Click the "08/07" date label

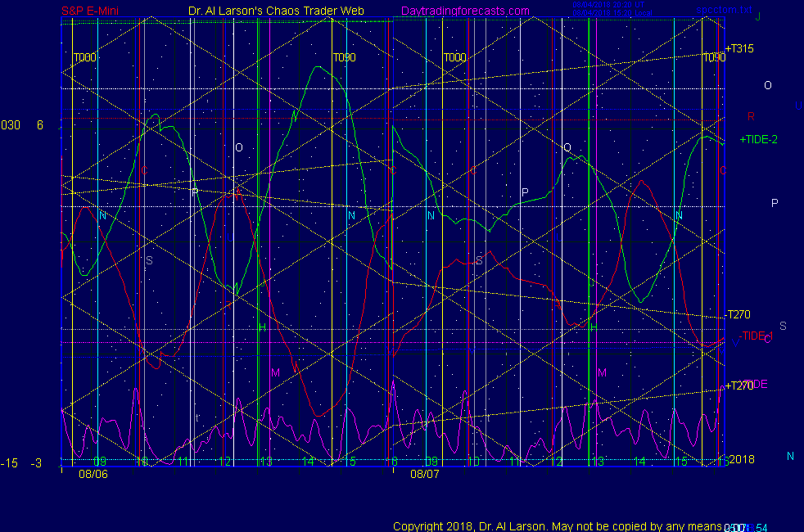(x=425, y=474)
